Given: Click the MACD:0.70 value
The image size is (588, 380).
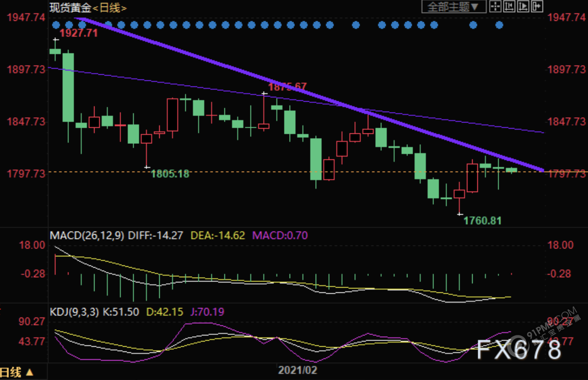Looking at the screenshot, I should tap(280, 235).
